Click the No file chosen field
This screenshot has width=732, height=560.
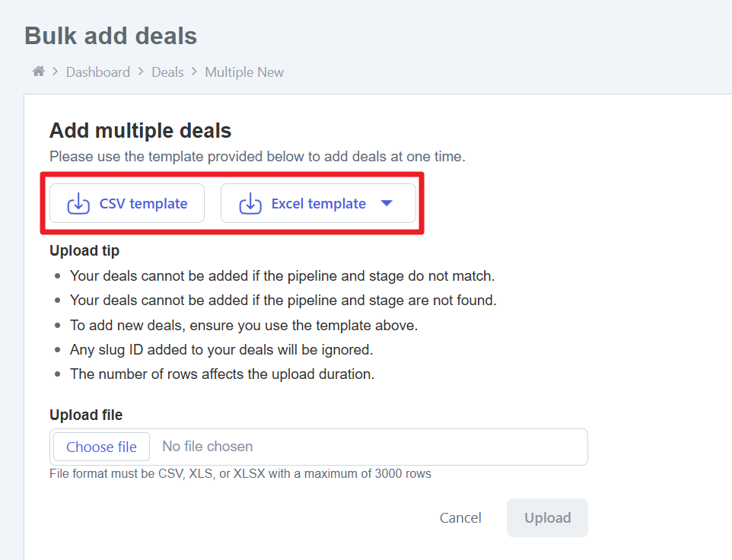pos(208,447)
